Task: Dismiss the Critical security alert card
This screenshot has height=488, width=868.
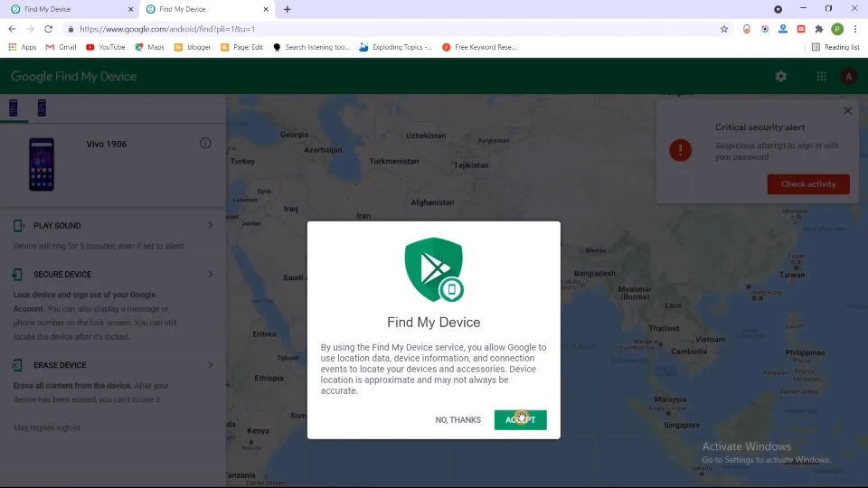Action: 847,110
